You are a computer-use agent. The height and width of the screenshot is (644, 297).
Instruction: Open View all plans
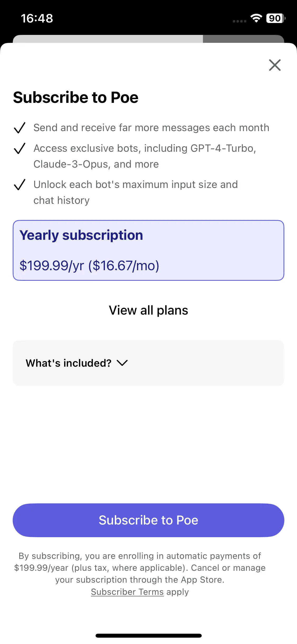click(148, 310)
